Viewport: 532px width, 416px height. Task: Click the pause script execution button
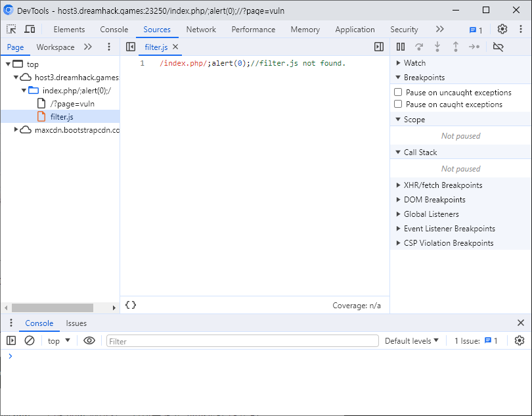click(401, 47)
